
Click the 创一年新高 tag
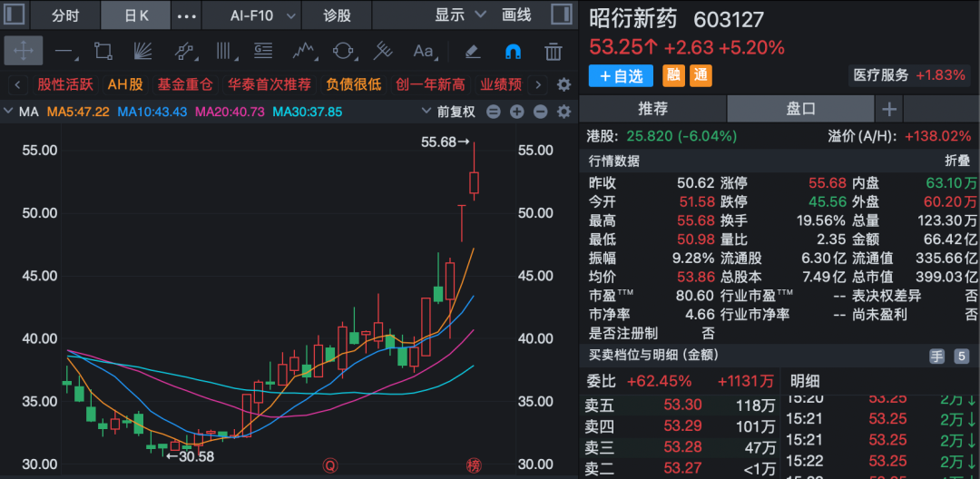coord(431,84)
